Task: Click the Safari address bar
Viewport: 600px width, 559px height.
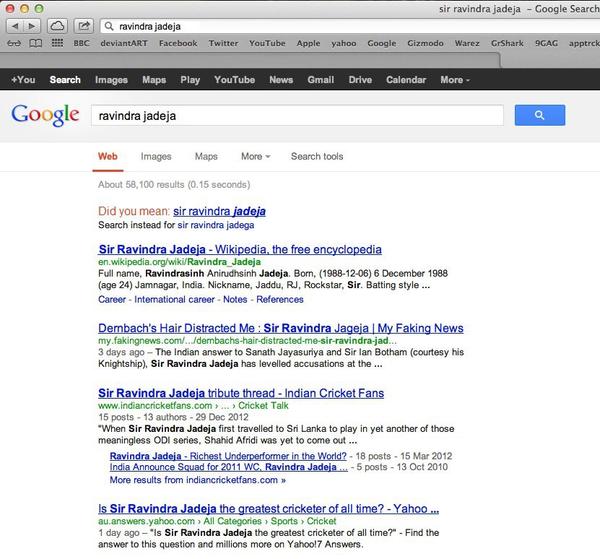Action: point(350,26)
